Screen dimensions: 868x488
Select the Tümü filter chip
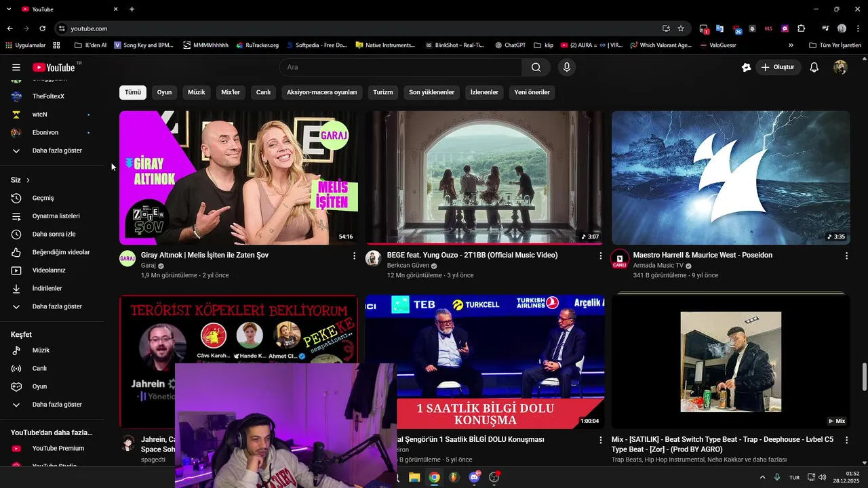[133, 92]
